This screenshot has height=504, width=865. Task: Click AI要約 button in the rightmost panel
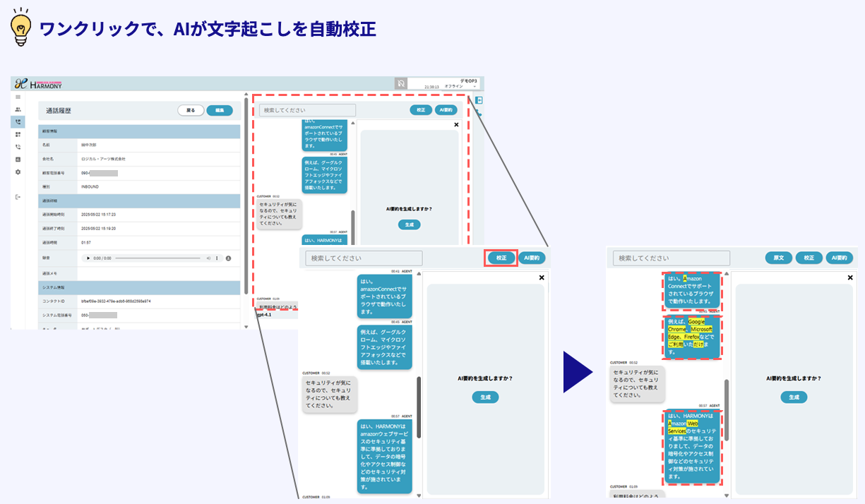(x=840, y=258)
